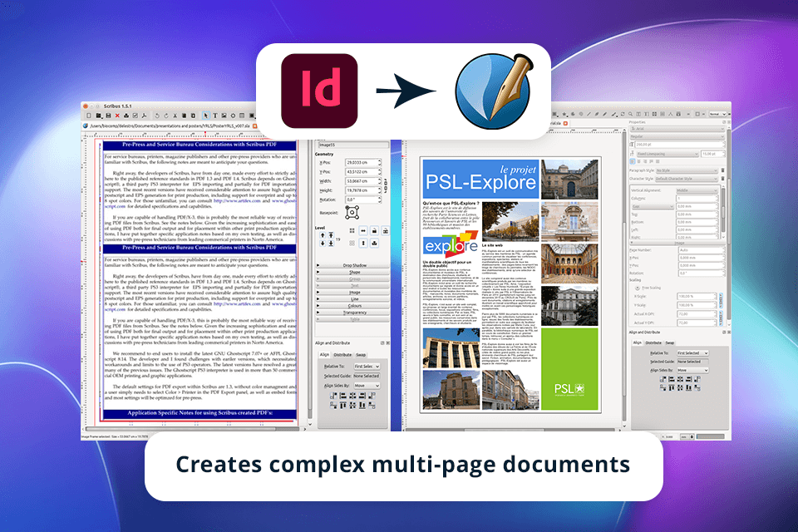798x532 pixels.
Task: Toggle the align-left text alignment button
Action: pos(632,161)
